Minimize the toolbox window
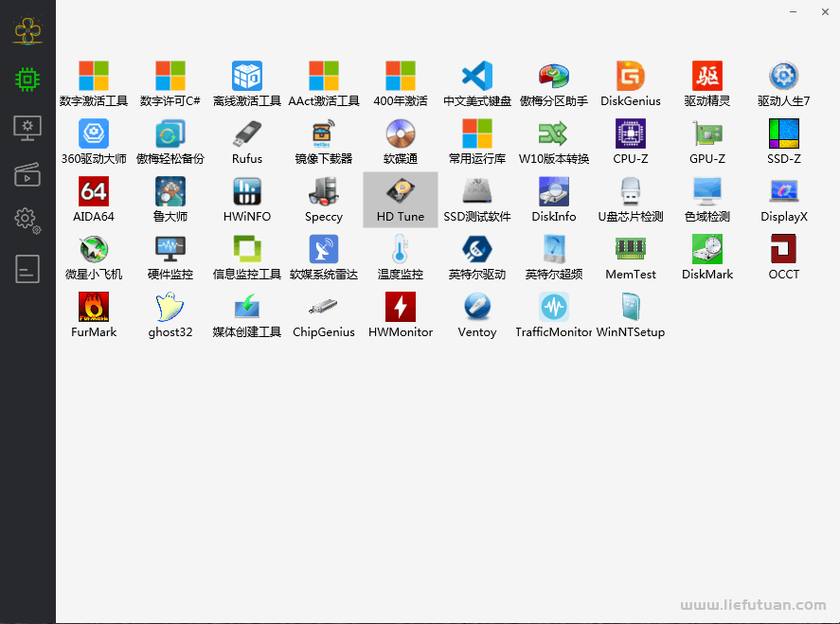This screenshot has height=624, width=840. [793, 11]
